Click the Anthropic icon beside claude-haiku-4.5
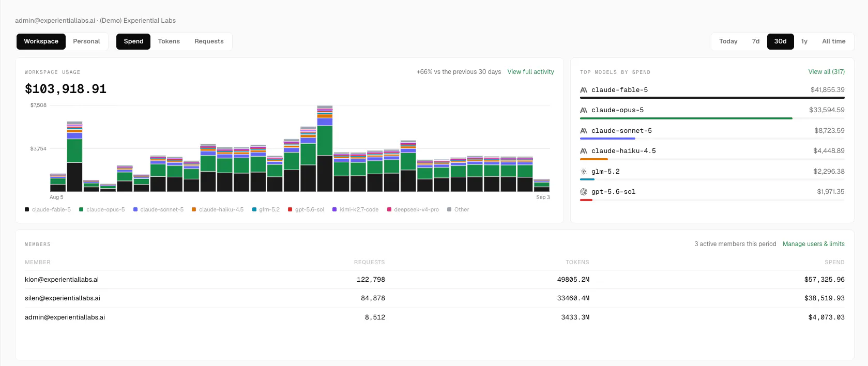This screenshot has width=868, height=366. pyautogui.click(x=584, y=151)
